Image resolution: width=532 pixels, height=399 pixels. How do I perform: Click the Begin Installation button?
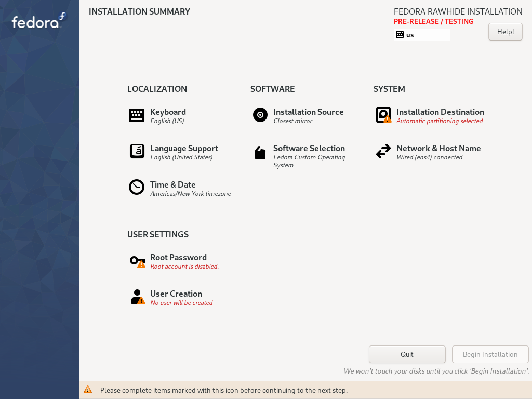click(490, 354)
